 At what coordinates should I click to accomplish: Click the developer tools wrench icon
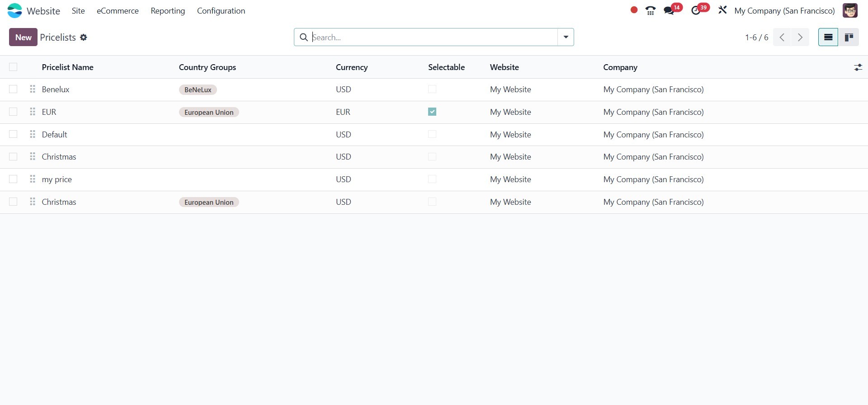(722, 10)
